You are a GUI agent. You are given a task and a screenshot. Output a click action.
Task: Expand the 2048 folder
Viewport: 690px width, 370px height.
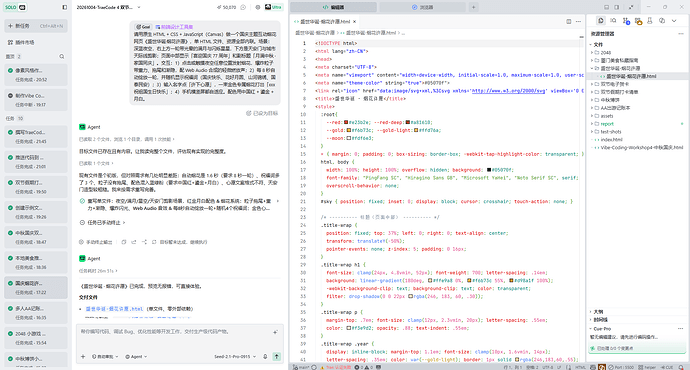[637, 52]
